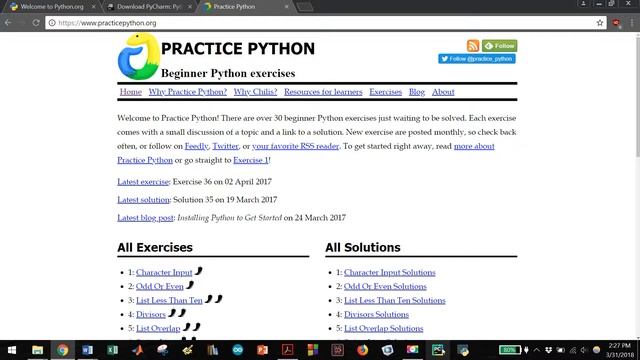Image resolution: width=640 pixels, height=360 pixels.
Task: Open Odd Or Even Solutions
Action: coord(385,287)
